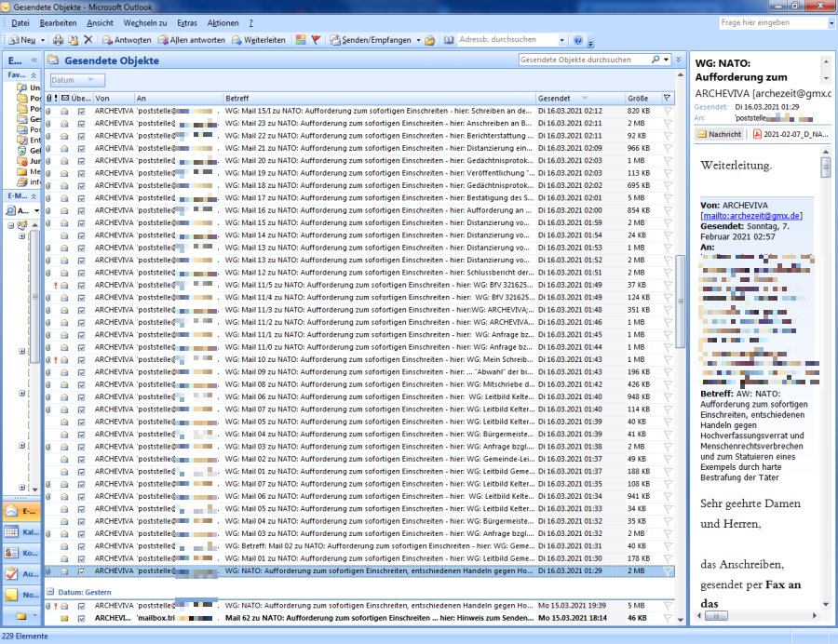The height and width of the screenshot is (644, 838).
Task: Open the Datei menu
Action: tap(20, 23)
